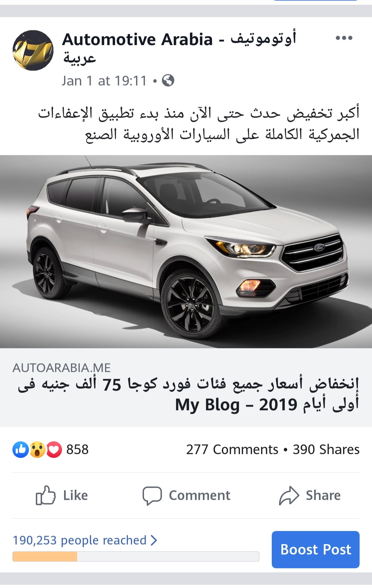
Task: View the 277 Comments list
Action: tap(232, 450)
